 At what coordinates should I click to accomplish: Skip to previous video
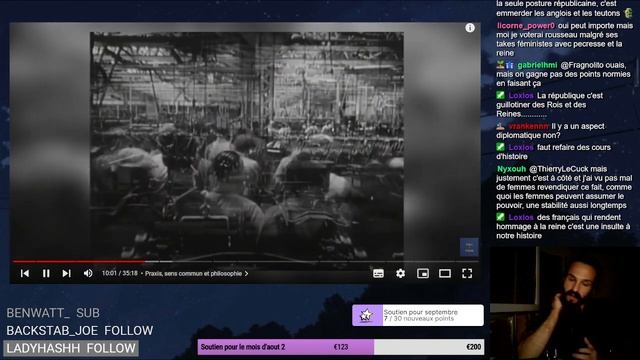click(25, 273)
